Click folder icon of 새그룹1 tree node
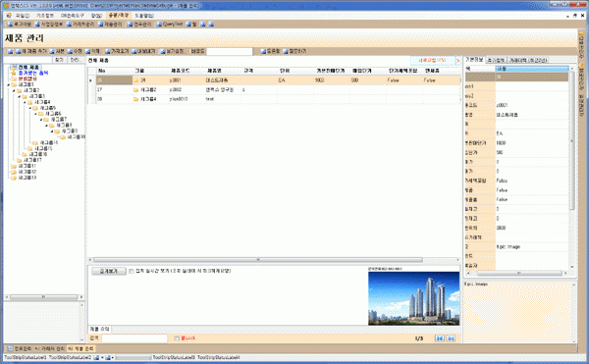 [14, 84]
